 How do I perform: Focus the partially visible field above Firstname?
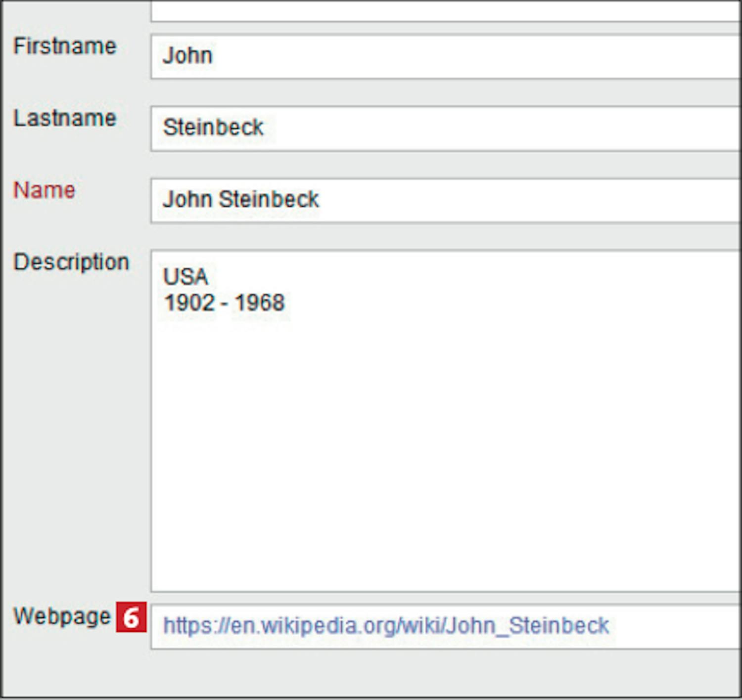[x=445, y=11]
